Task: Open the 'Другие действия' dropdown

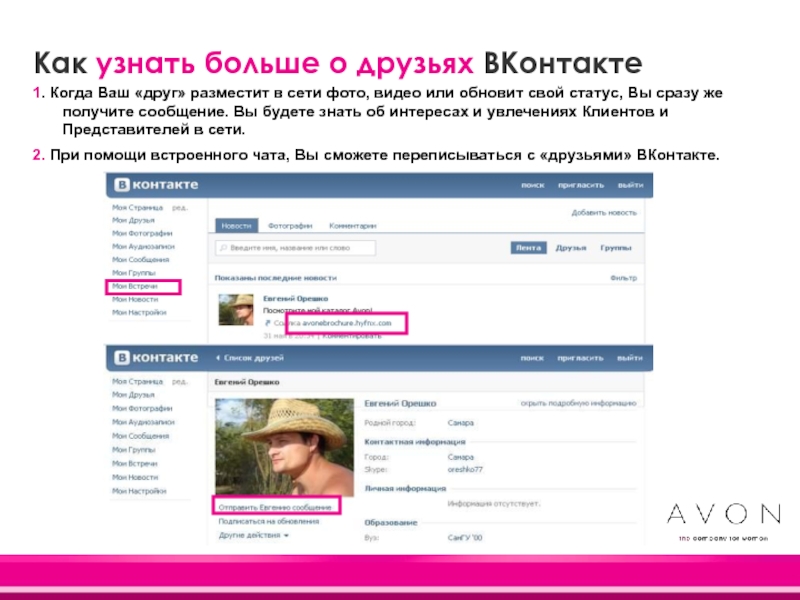Action: pyautogui.click(x=254, y=535)
